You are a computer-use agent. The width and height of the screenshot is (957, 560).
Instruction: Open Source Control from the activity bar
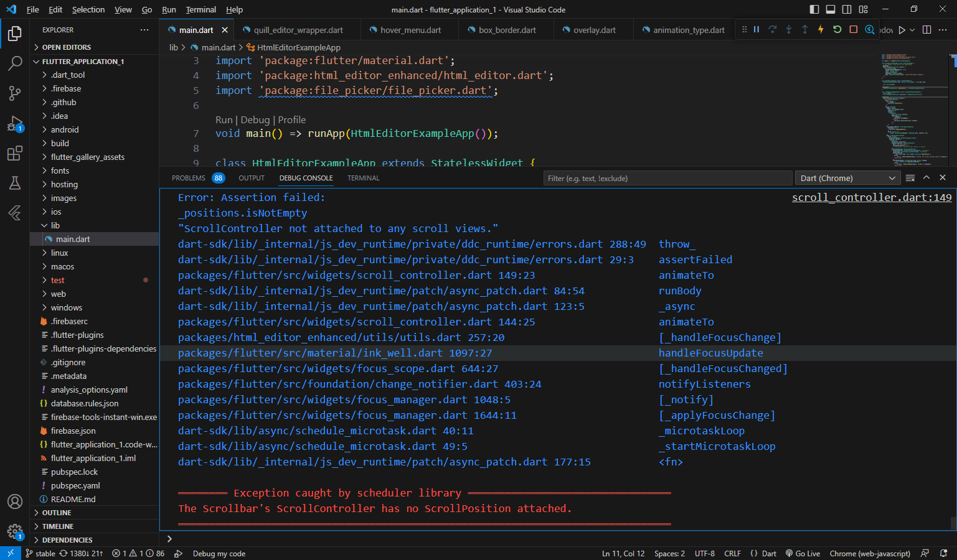[x=15, y=93]
